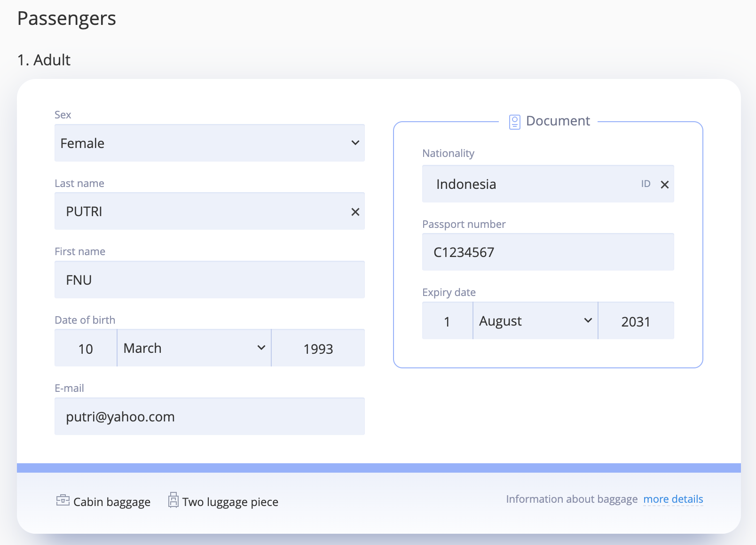Click the birth day field showing 10

pyautogui.click(x=86, y=349)
